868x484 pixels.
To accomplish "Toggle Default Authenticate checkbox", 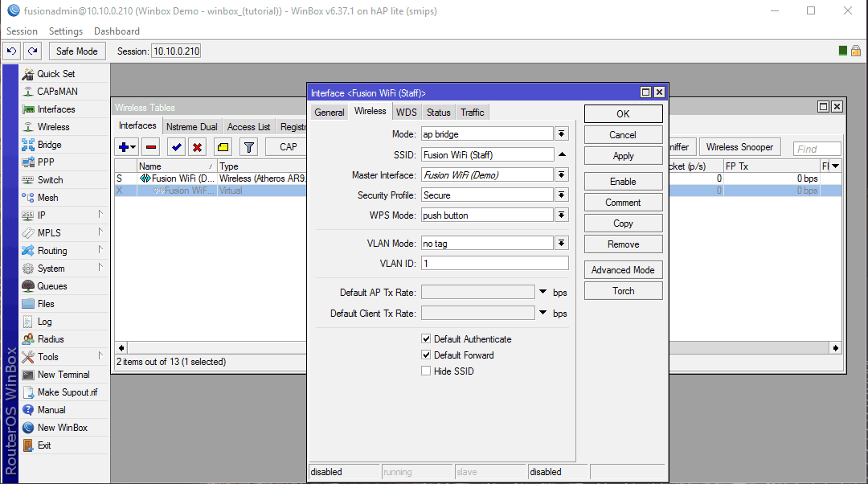I will [426, 339].
